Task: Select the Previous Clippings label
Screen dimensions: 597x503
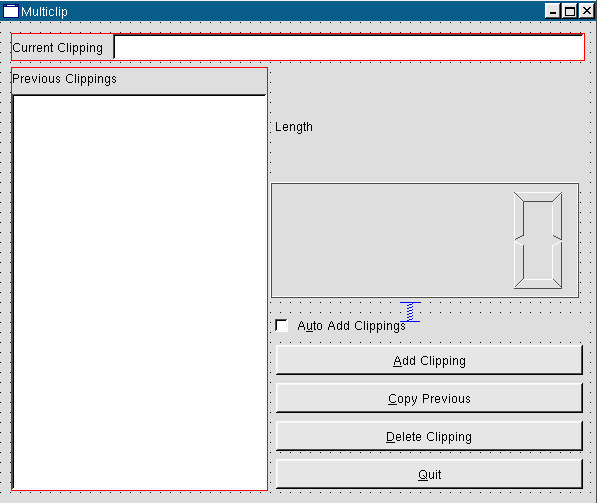Action: 64,79
